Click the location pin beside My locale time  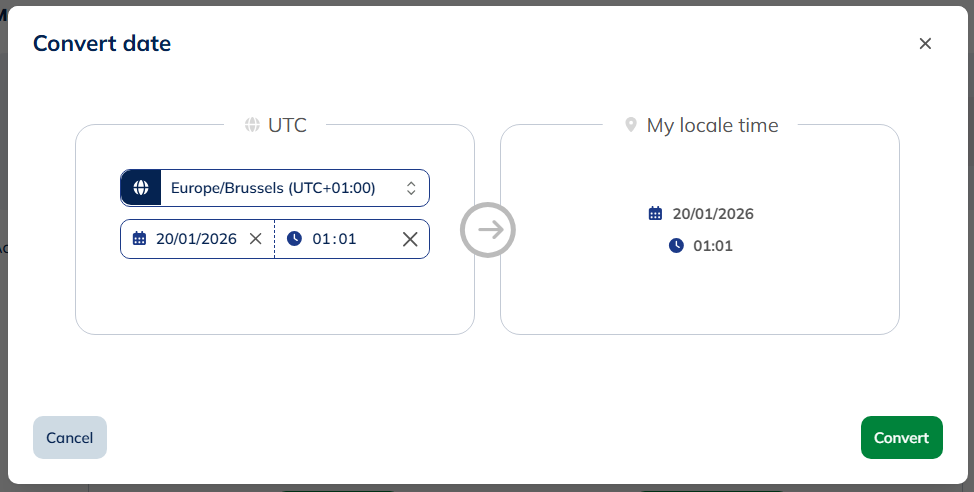coord(630,126)
